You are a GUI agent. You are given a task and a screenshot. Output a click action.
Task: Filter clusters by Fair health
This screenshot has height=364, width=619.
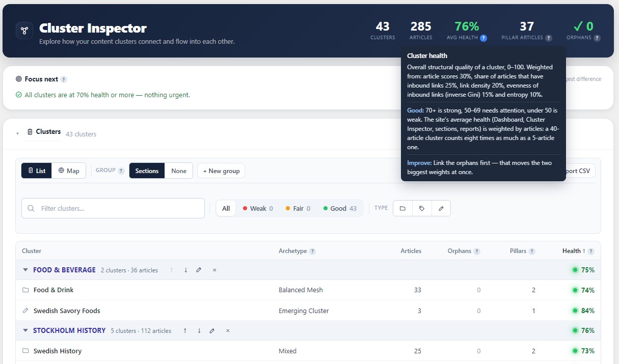[x=298, y=208]
